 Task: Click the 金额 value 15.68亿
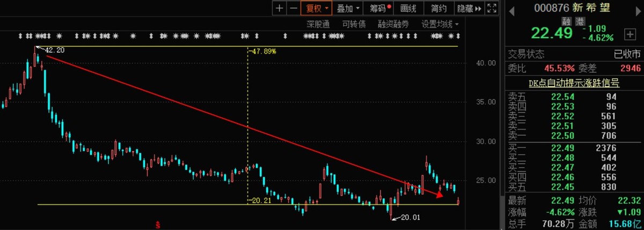[x=624, y=224]
